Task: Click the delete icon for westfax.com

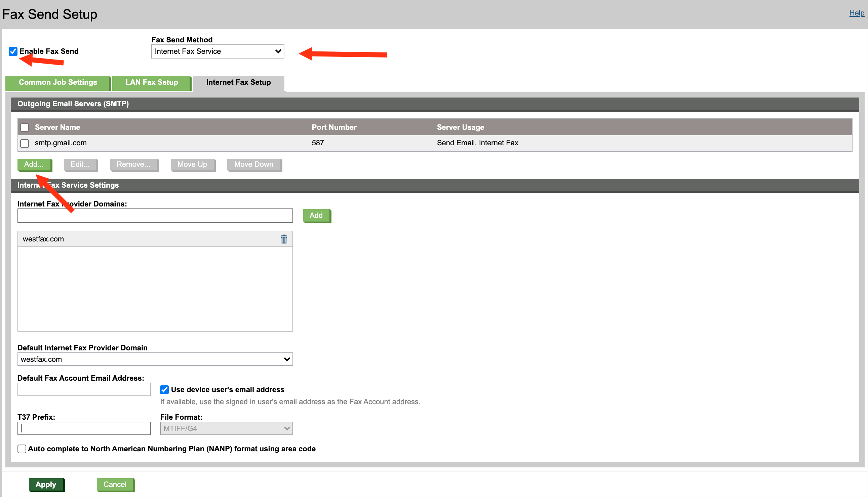Action: click(284, 239)
